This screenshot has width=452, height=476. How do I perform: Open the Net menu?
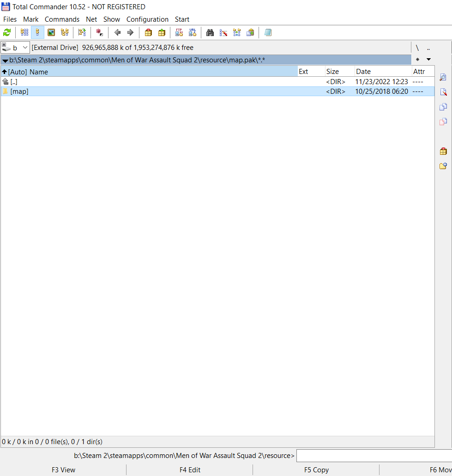pyautogui.click(x=91, y=19)
